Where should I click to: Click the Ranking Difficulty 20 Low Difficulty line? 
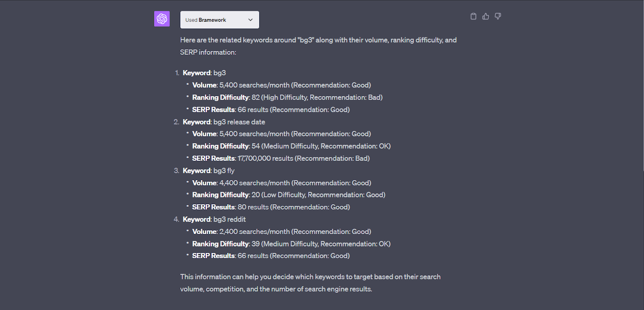tap(289, 195)
